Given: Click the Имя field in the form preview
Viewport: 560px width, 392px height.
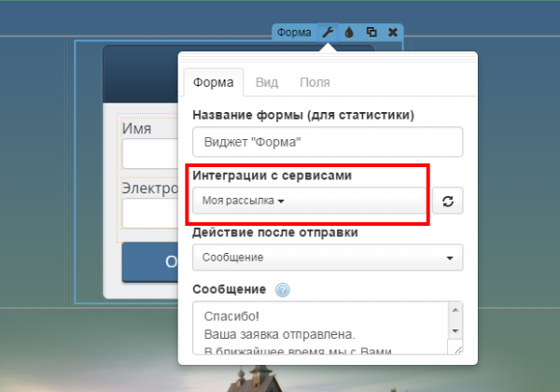Looking at the screenshot, I should click(x=149, y=154).
